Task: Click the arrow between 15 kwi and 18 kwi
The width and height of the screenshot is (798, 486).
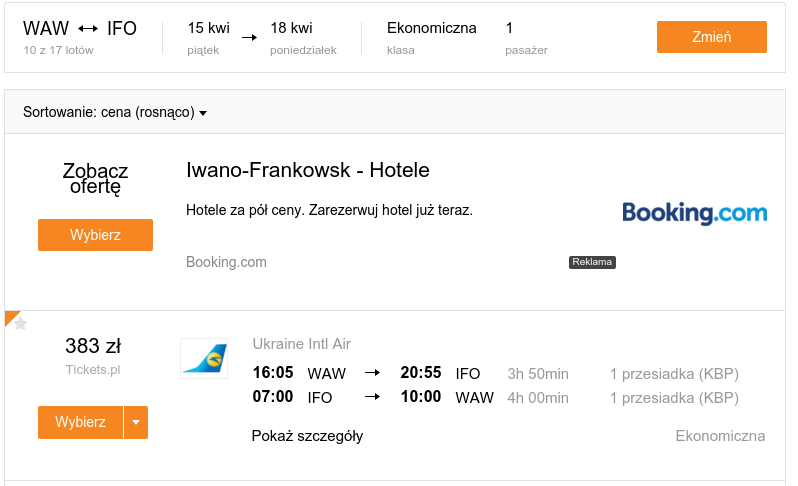Action: (x=249, y=38)
